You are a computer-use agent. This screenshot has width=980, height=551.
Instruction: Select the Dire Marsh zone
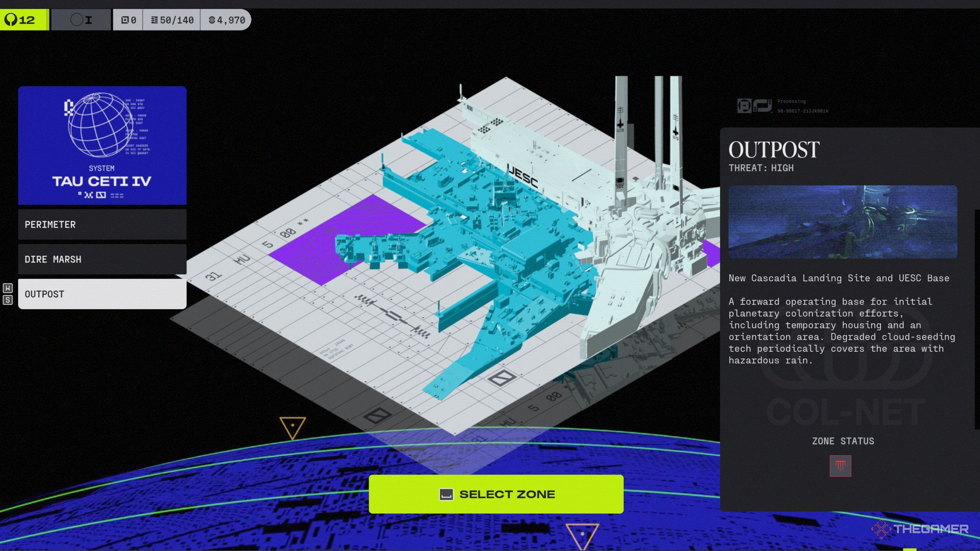coord(102,259)
